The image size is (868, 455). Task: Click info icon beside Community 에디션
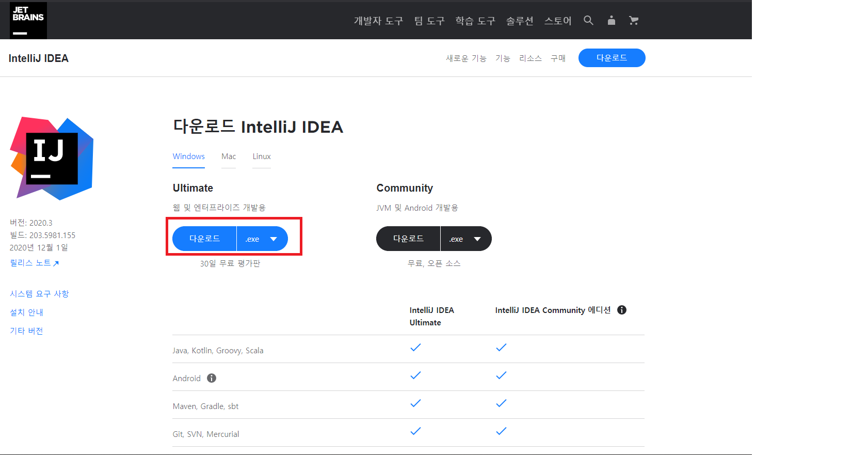click(622, 310)
